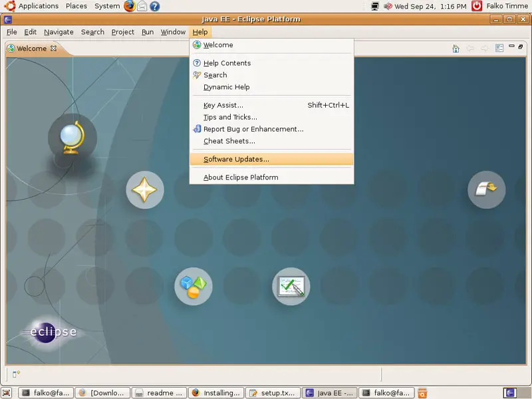Screen dimensions: 532x399
Task: Open the Applications menu
Action: pos(39,6)
